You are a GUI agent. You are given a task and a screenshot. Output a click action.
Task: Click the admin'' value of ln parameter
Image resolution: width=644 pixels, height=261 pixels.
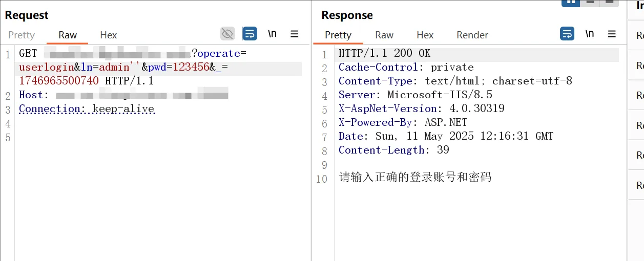[x=119, y=67]
